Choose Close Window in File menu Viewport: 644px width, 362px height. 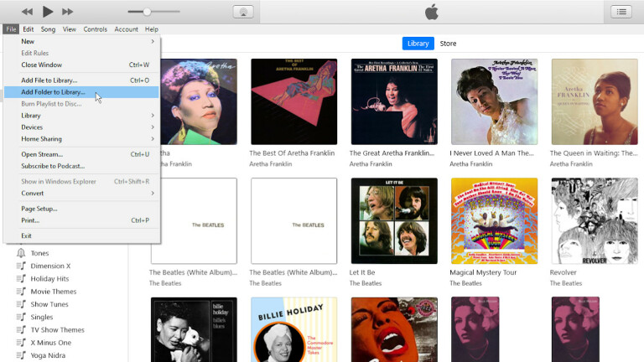coord(81,65)
